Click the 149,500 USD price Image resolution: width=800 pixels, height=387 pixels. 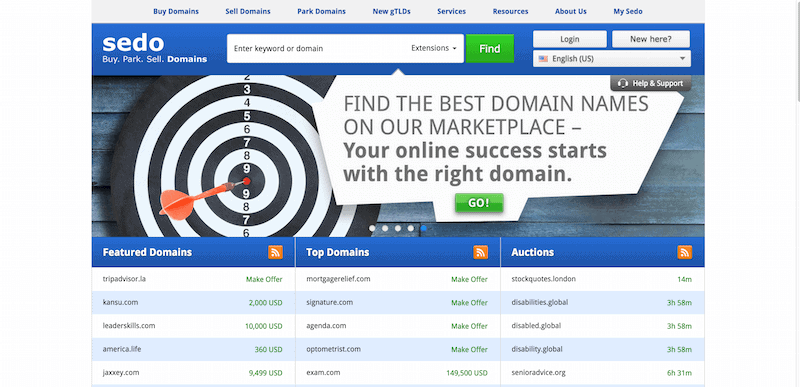pyautogui.click(x=467, y=373)
